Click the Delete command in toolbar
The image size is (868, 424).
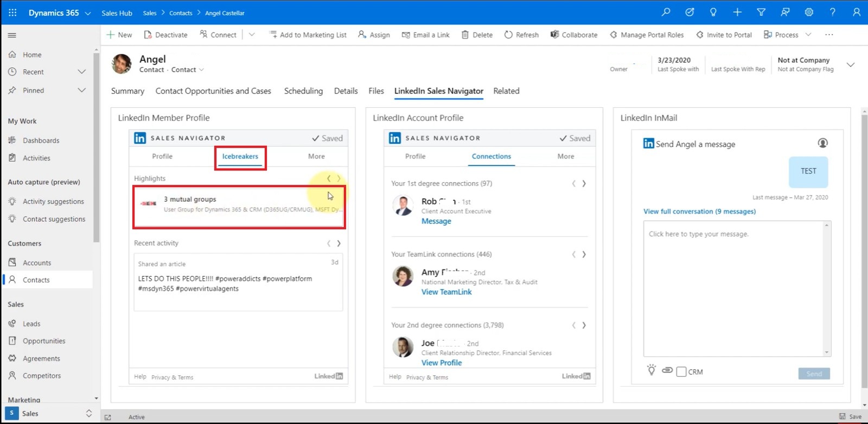click(x=477, y=35)
